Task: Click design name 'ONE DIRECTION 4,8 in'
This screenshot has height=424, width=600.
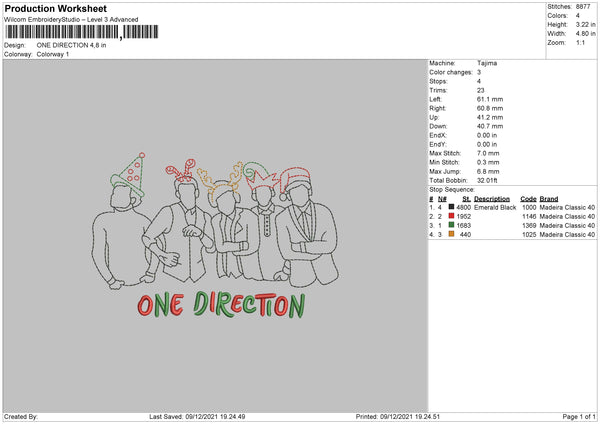Action: [x=72, y=45]
